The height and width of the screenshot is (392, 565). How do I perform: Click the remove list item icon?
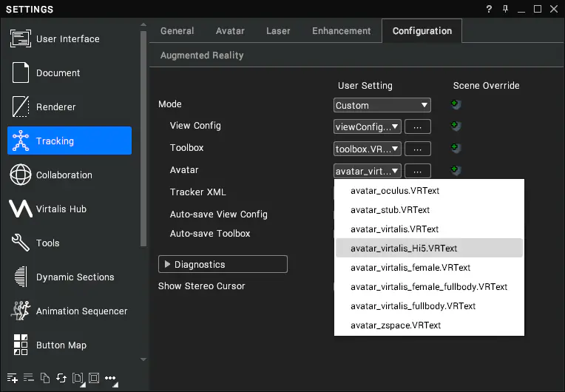point(28,378)
